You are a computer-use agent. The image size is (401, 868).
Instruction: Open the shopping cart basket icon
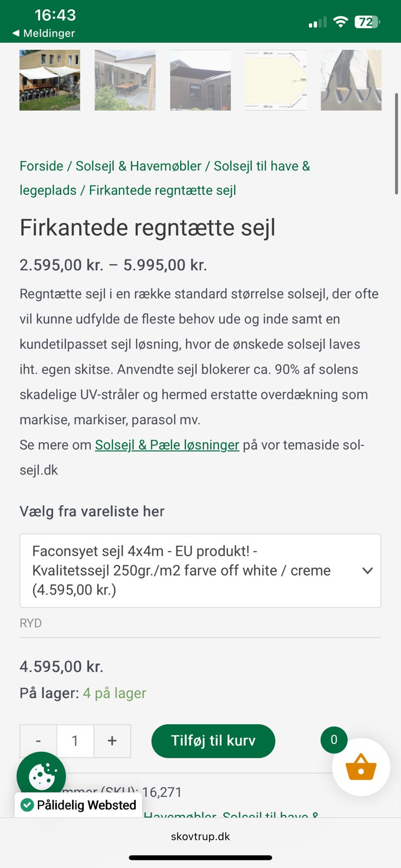pyautogui.click(x=361, y=767)
